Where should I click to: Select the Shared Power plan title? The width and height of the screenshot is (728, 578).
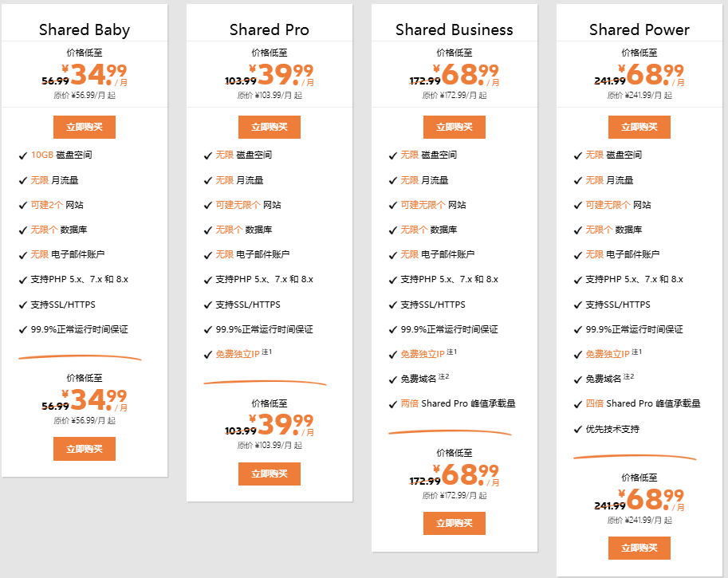point(639,30)
